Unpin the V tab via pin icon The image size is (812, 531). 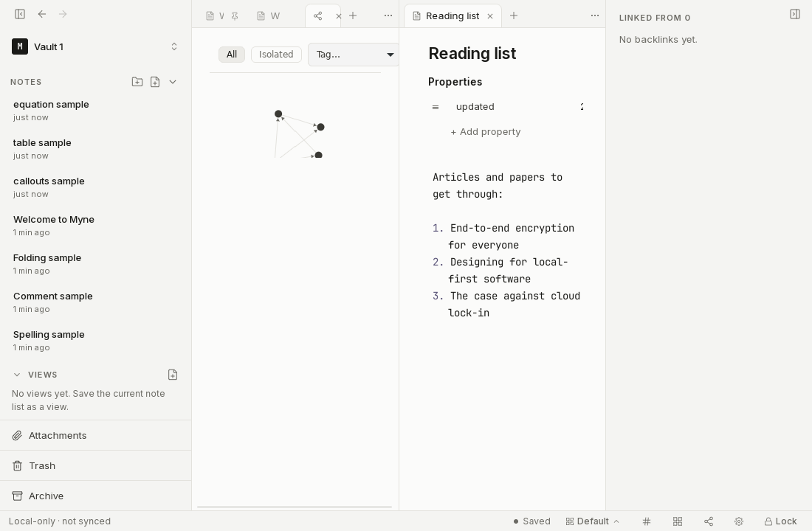click(x=235, y=16)
